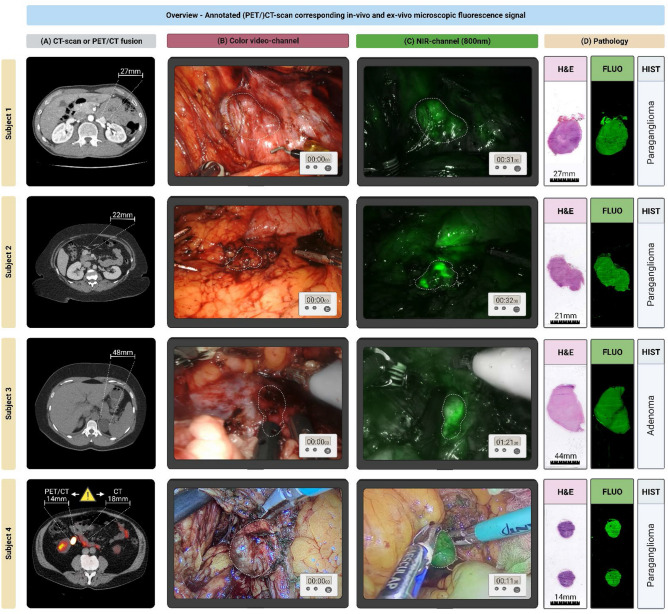Screen dimensions: 668x614
Task: Click the yellow warning triangle icon
Action: tap(87, 495)
